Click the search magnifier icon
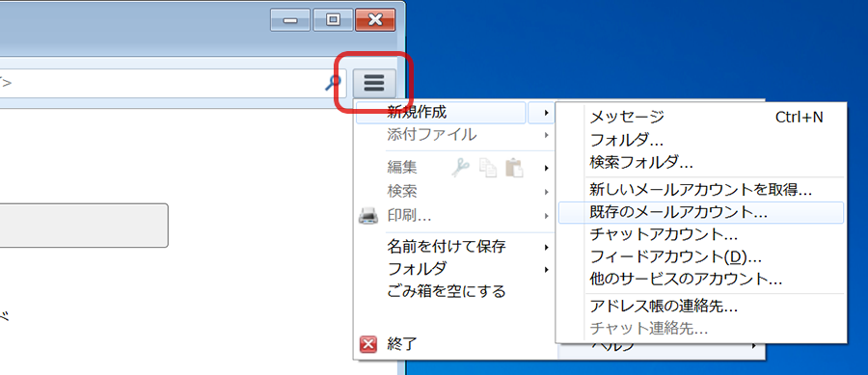Screen dimensions: 868x375 pos(332,83)
